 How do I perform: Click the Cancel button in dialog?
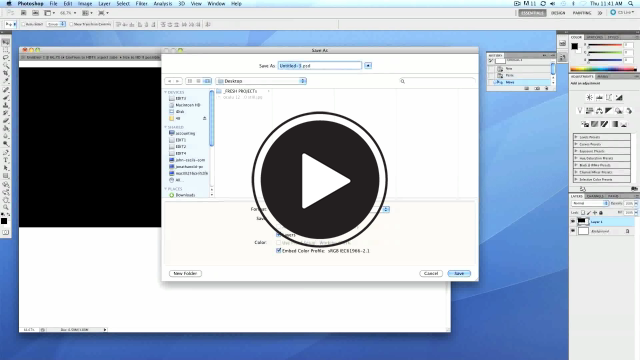(x=431, y=273)
